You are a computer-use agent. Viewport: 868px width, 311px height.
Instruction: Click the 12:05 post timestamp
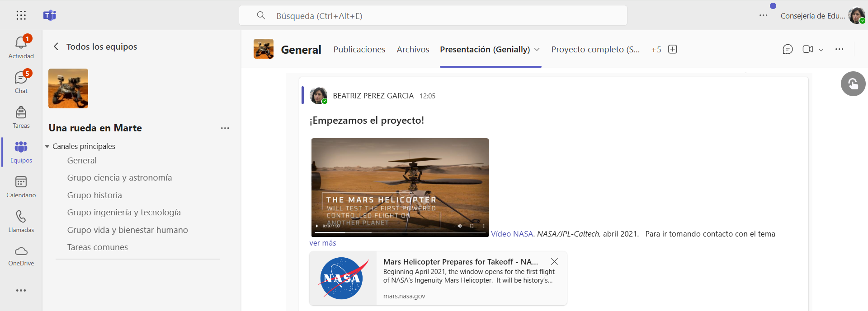click(427, 96)
